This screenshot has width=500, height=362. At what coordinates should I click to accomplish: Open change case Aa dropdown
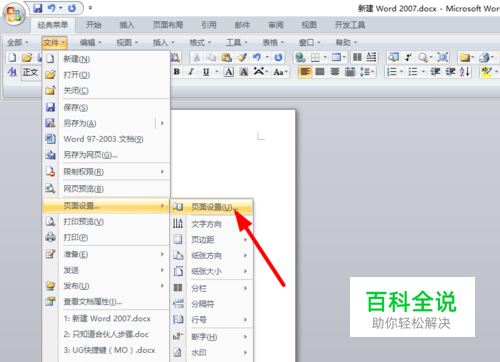[x=280, y=72]
